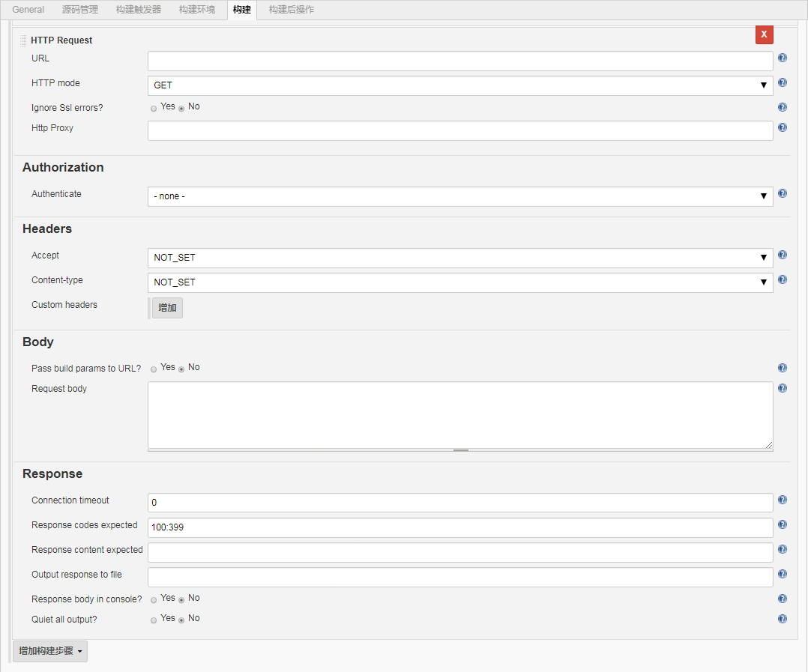Open the Accept NOT_SET dropdown
This screenshot has height=672, width=808.
pyautogui.click(x=460, y=258)
